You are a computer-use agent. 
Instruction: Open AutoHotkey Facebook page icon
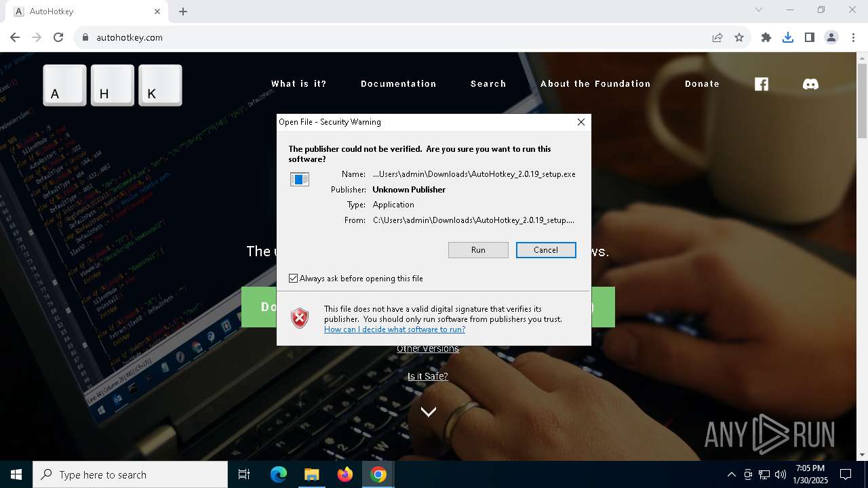point(762,84)
